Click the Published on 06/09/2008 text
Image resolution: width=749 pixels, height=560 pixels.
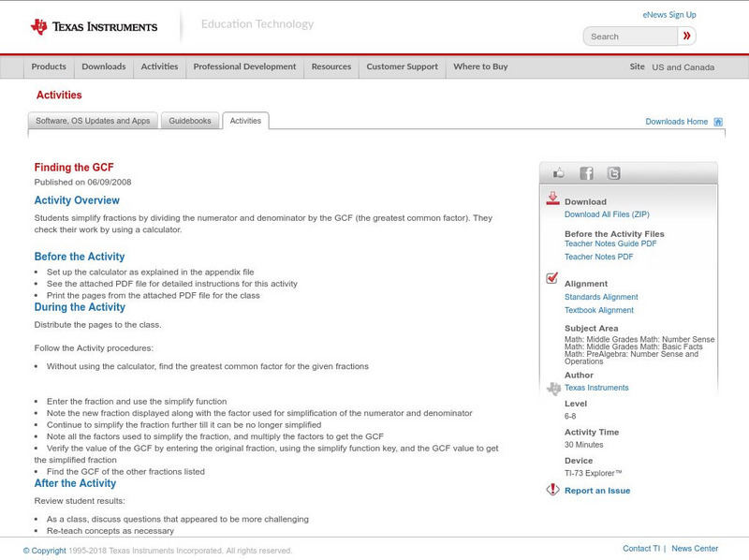(82, 182)
